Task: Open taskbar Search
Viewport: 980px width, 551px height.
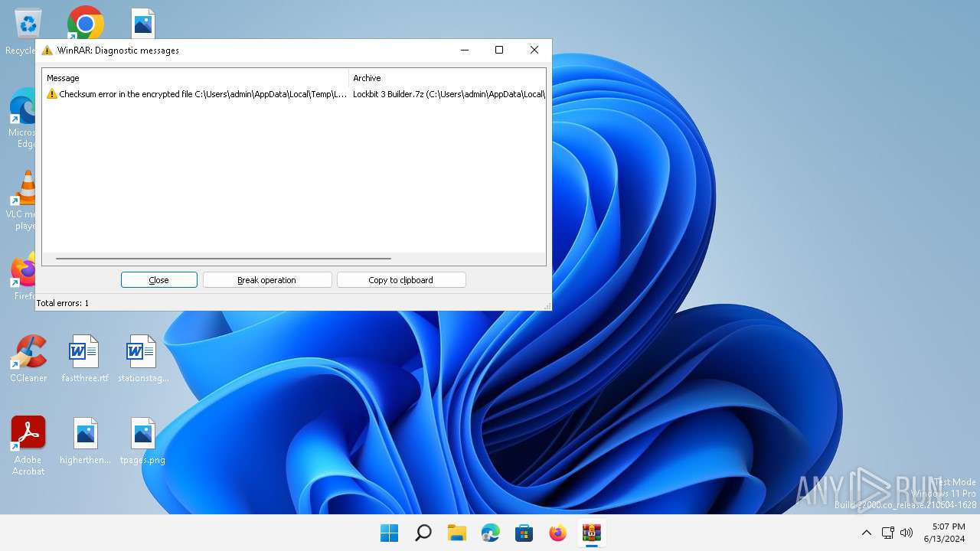Action: tap(423, 533)
